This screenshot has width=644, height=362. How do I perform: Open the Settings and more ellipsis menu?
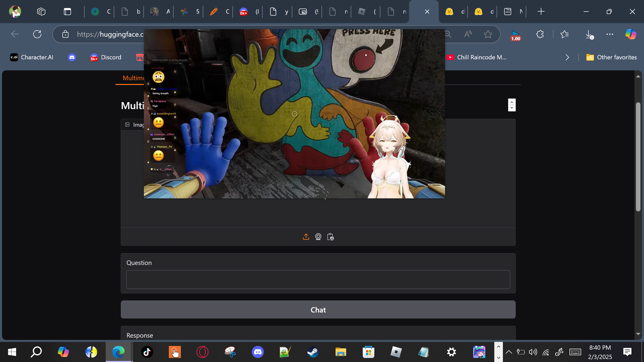pos(610,34)
